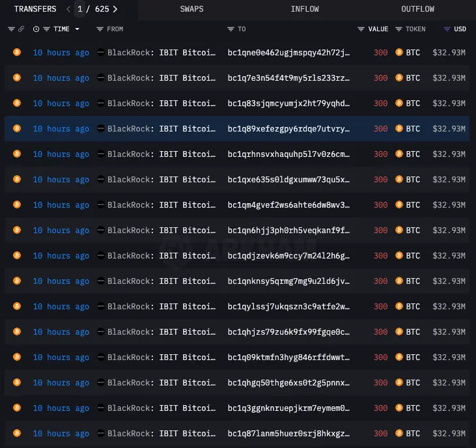This screenshot has width=476, height=448.
Task: Open the TOKEN column filter
Action: click(399, 29)
